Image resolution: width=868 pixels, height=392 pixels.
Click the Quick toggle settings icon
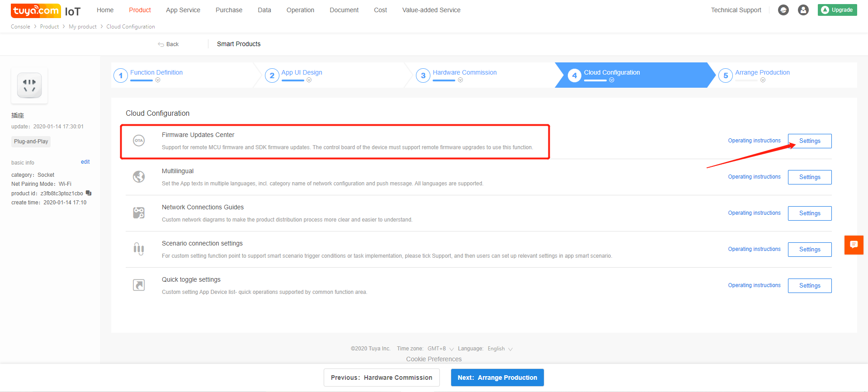click(139, 285)
